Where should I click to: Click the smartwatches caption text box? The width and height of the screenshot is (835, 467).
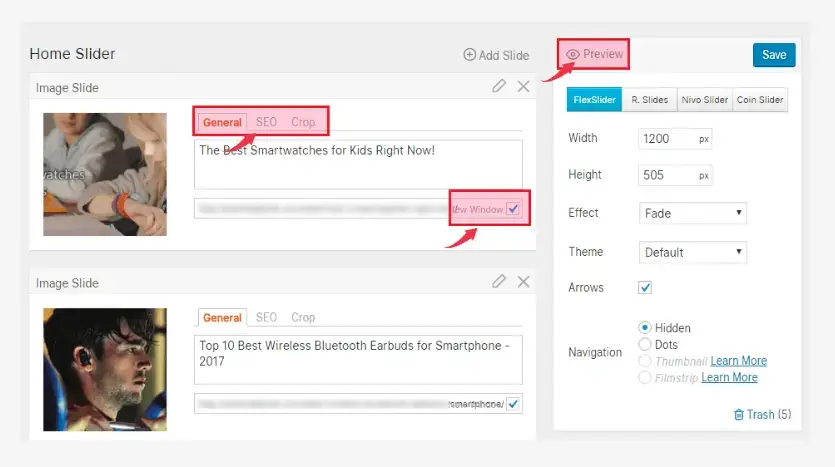(358, 164)
